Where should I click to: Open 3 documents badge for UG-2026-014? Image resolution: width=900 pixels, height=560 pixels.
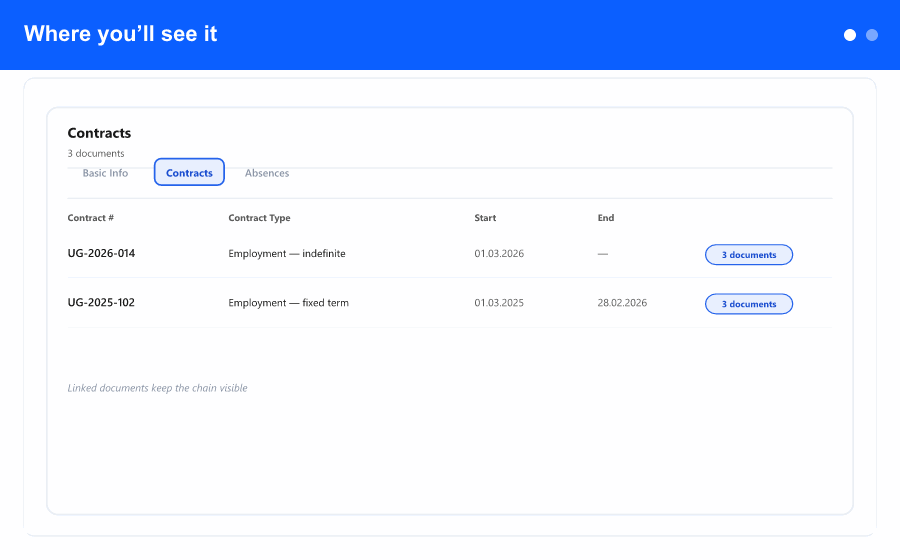(748, 255)
